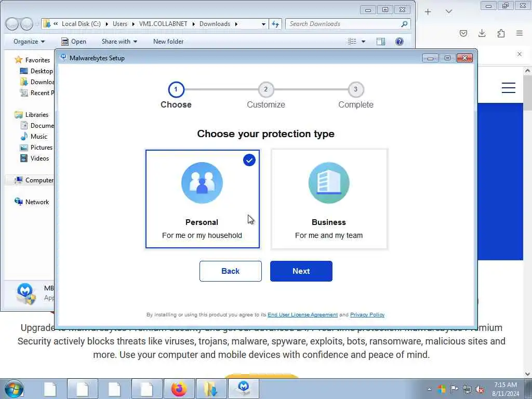
Task: Select Downloads under Favorites in navigation pane
Action: (x=37, y=82)
